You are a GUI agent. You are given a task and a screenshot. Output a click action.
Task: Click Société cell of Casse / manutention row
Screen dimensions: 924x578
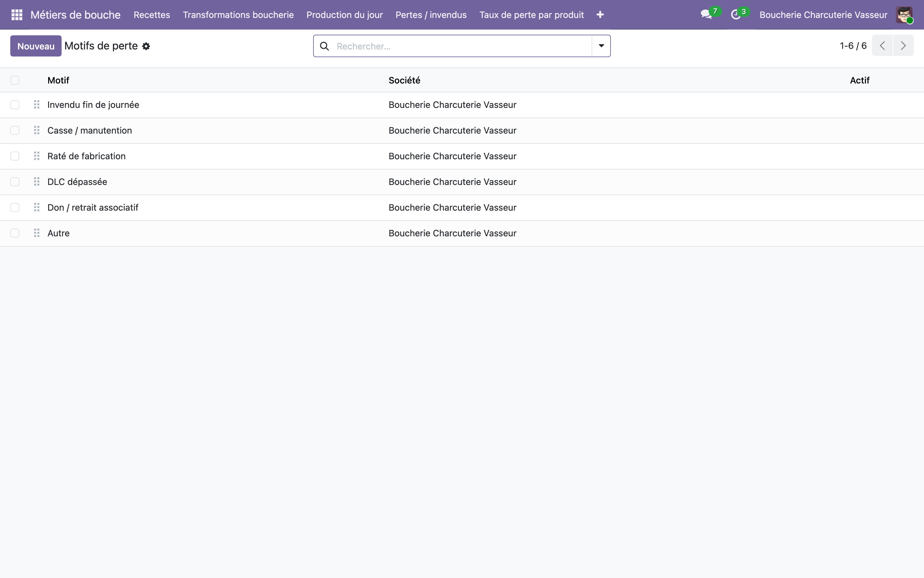click(x=452, y=130)
